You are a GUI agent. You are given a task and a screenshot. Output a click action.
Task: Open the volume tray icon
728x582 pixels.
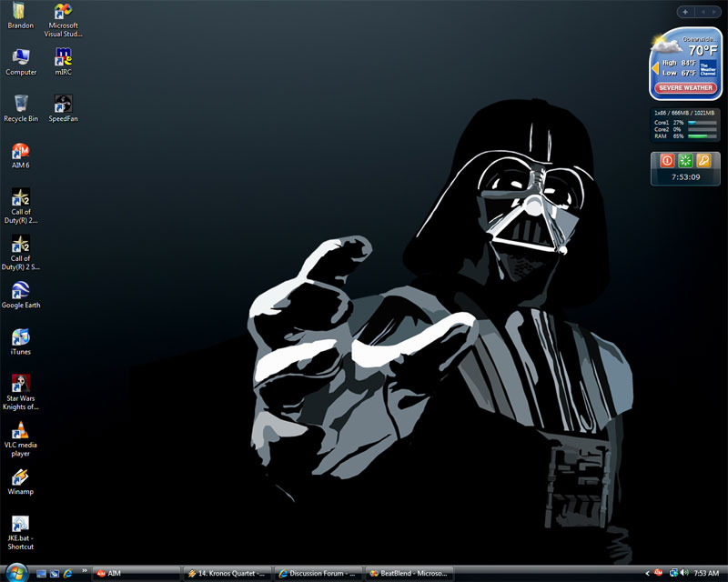pyautogui.click(x=685, y=573)
